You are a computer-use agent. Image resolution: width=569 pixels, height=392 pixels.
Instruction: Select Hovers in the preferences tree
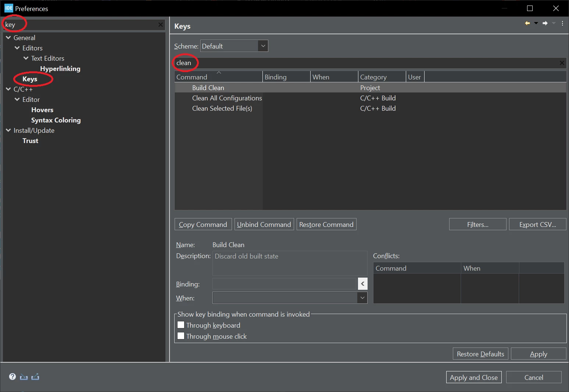pyautogui.click(x=42, y=110)
